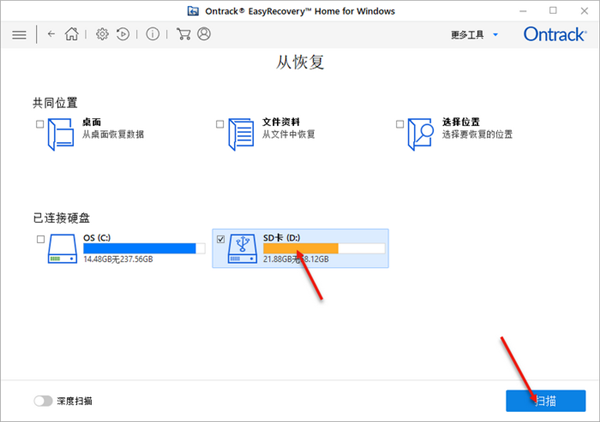Select the 选择位置 title text
Viewport: 600px width, 422px height.
pos(461,122)
